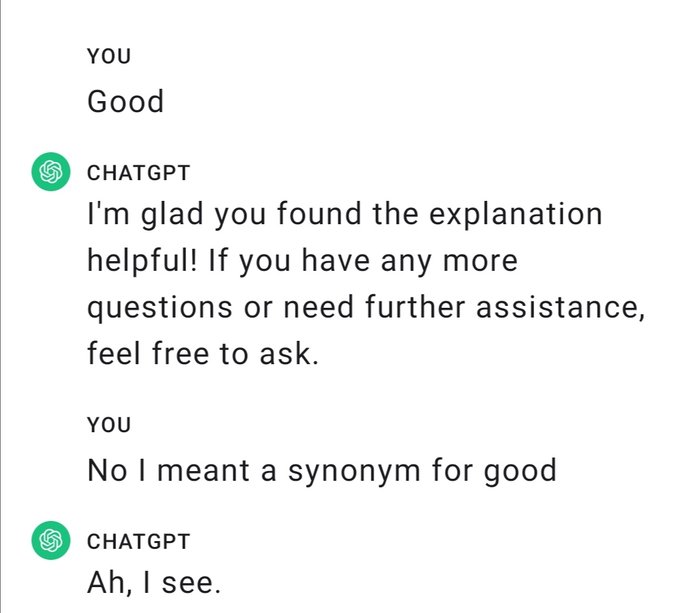Click the word "helpful!" in ChatGPT's reply
Viewport: 700px width, 613px height.
(x=144, y=260)
